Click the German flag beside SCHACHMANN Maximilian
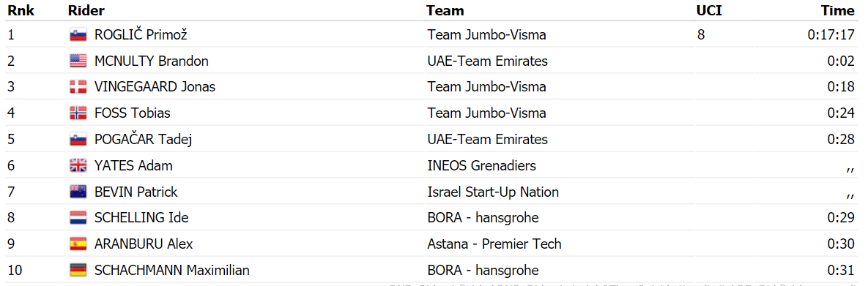Image resolution: width=868 pixels, height=286 pixels. (78, 271)
